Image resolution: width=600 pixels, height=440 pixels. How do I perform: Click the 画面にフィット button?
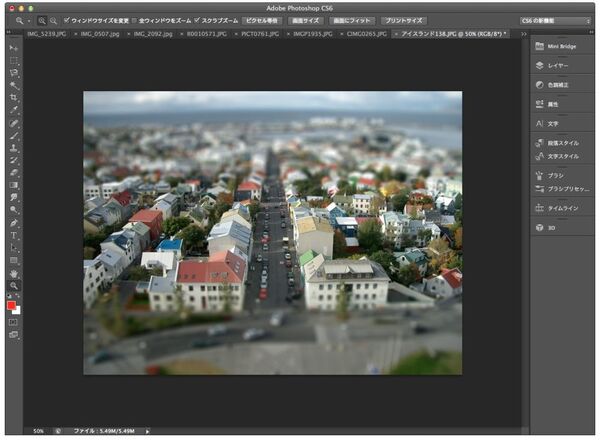352,21
